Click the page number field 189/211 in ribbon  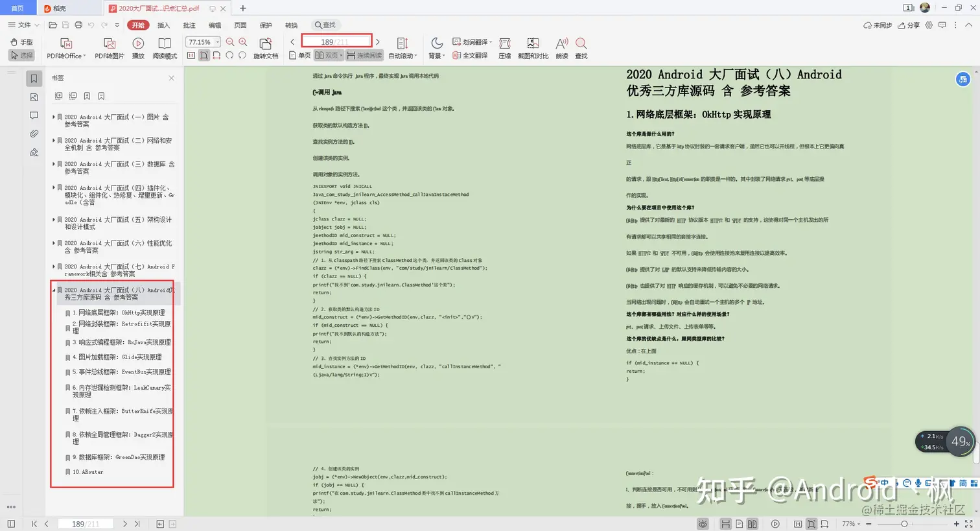click(337, 41)
